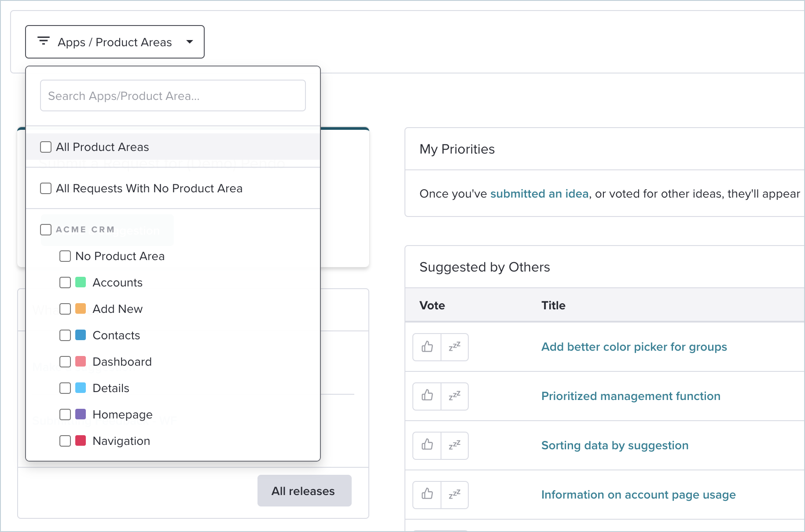Enable All Requests With No Product Area
The width and height of the screenshot is (805, 532).
[46, 188]
